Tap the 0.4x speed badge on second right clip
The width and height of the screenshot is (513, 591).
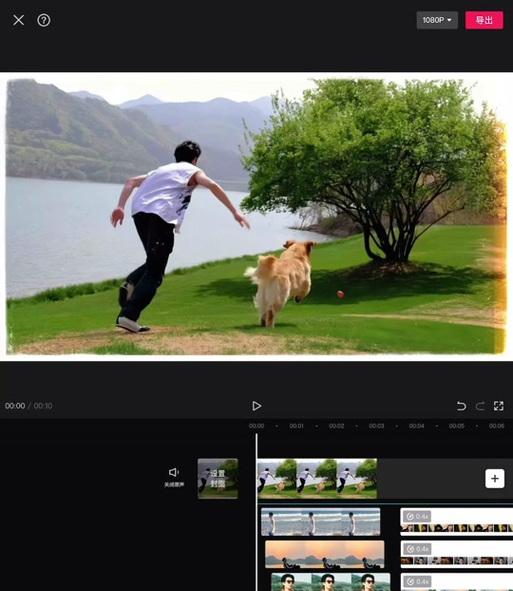coord(417,549)
